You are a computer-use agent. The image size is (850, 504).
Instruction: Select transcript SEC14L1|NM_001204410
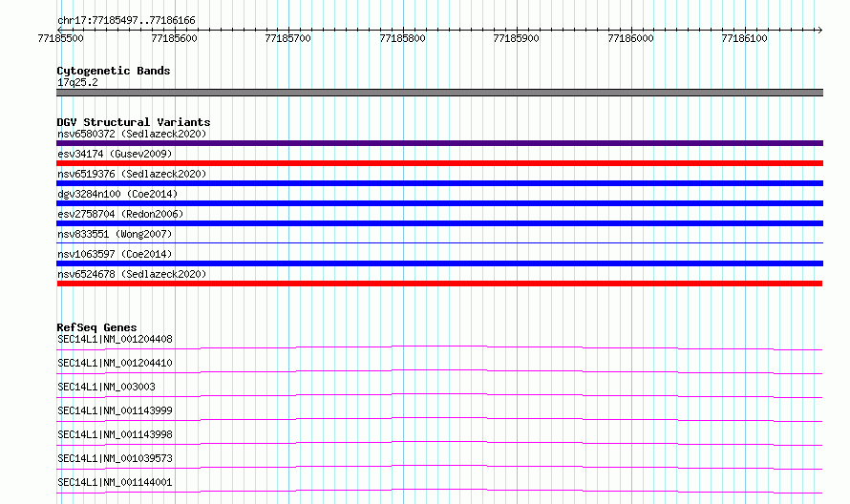point(115,363)
